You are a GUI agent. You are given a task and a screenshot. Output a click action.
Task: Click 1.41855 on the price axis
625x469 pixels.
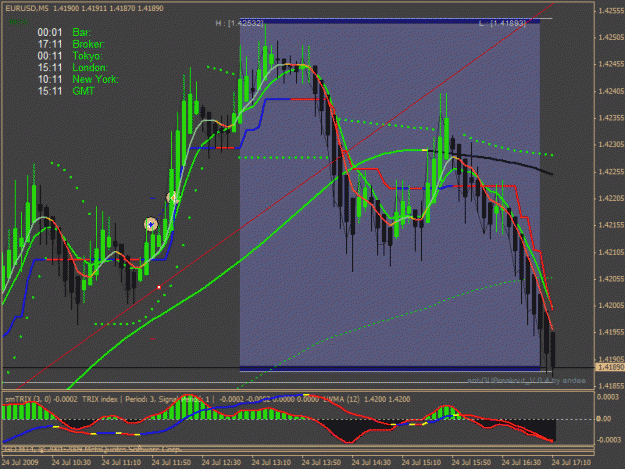[611, 386]
